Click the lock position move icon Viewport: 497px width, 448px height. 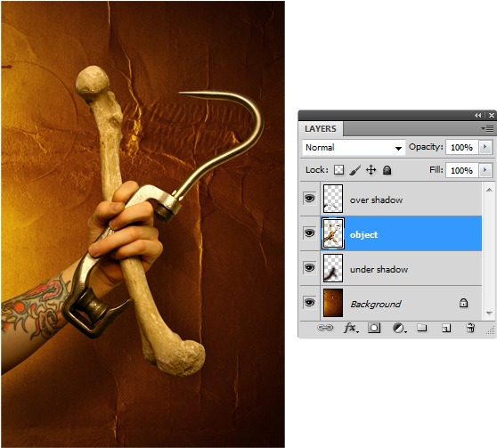(x=371, y=170)
